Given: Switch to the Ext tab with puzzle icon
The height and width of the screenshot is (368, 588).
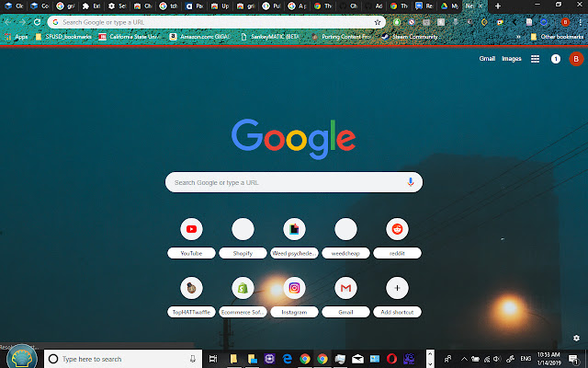Looking at the screenshot, I should [92, 6].
